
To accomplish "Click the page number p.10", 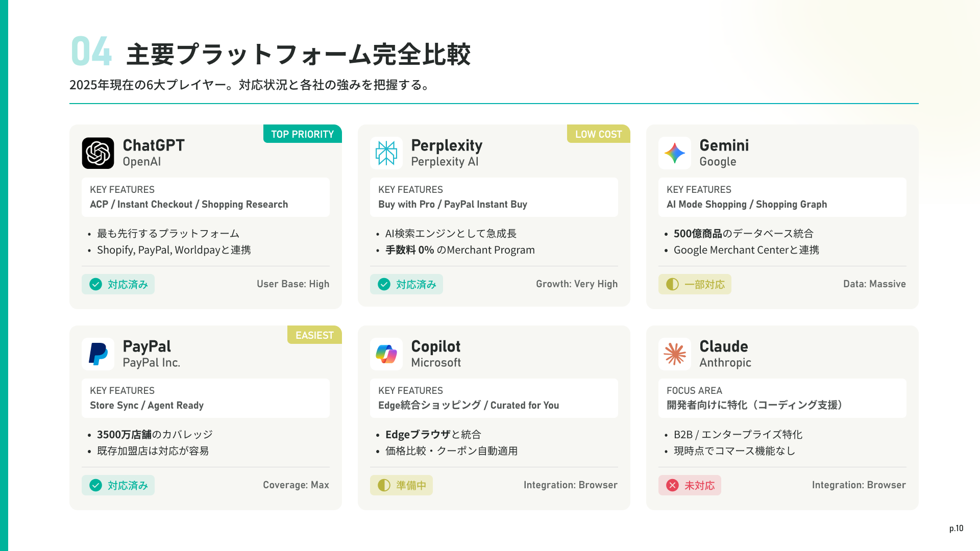I will pos(956,529).
